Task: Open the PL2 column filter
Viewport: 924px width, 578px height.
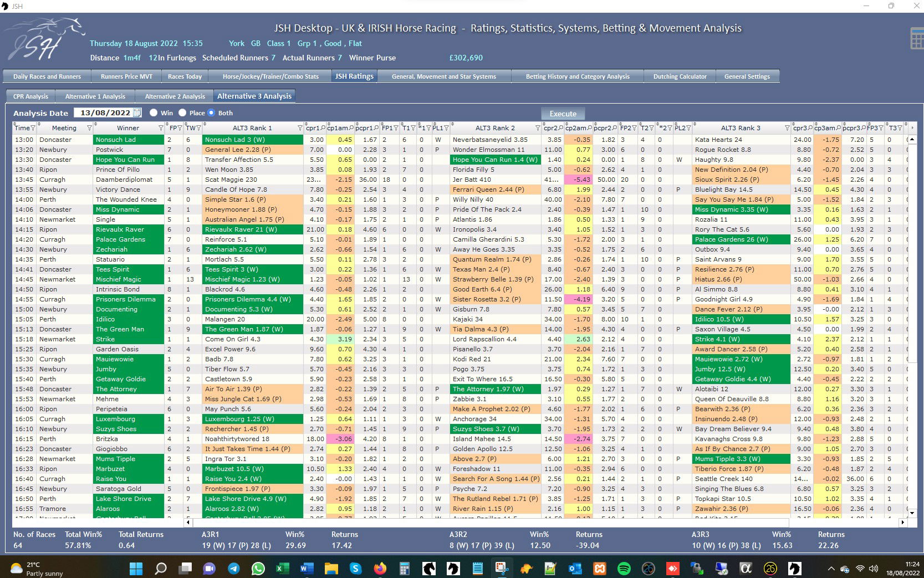Action: [x=689, y=128]
